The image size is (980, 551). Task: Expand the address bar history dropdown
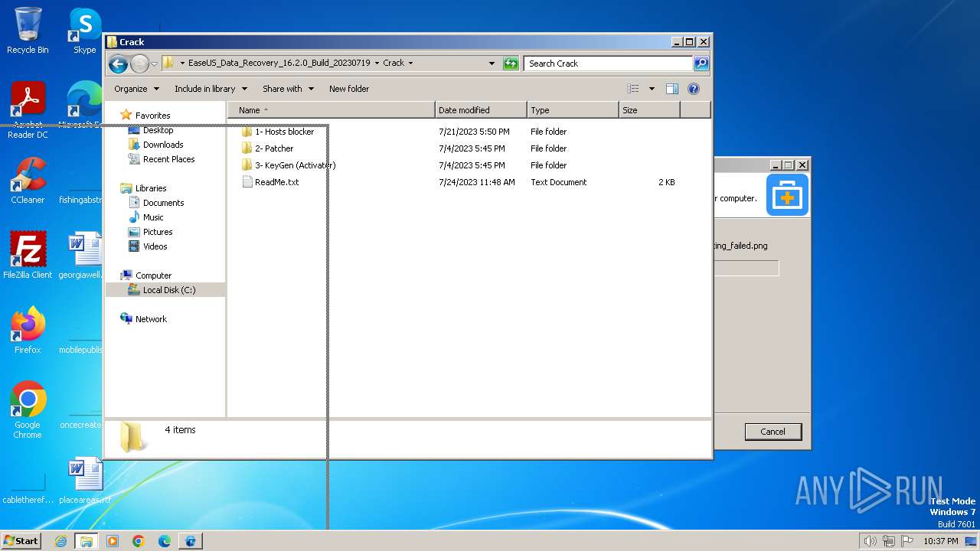[x=492, y=64]
